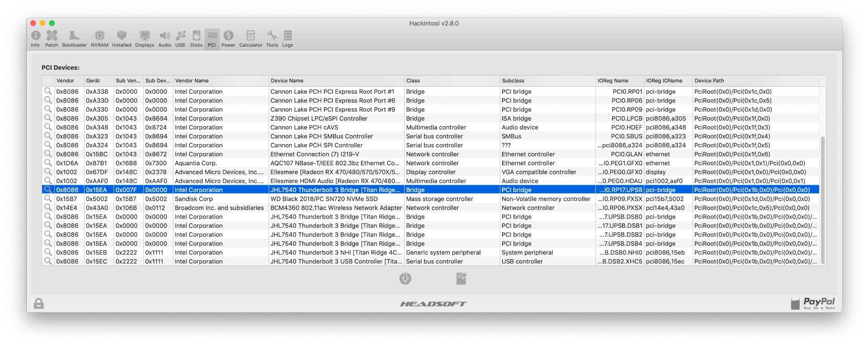Click magnifier for Cannon Lake PCH cAVS row
This screenshot has height=347, width=868.
(48, 127)
